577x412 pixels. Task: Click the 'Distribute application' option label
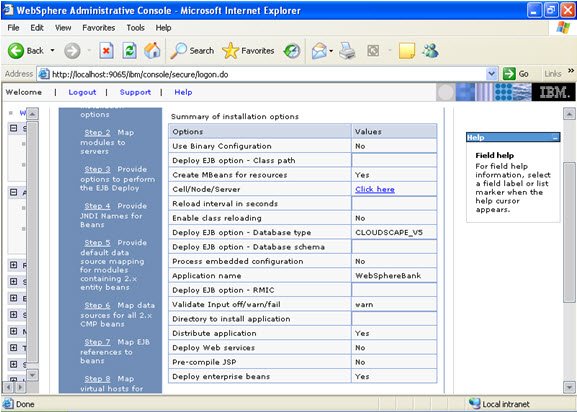point(214,333)
